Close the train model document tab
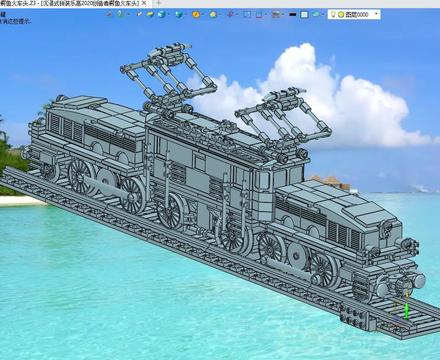440x360 pixels. pos(144,3)
